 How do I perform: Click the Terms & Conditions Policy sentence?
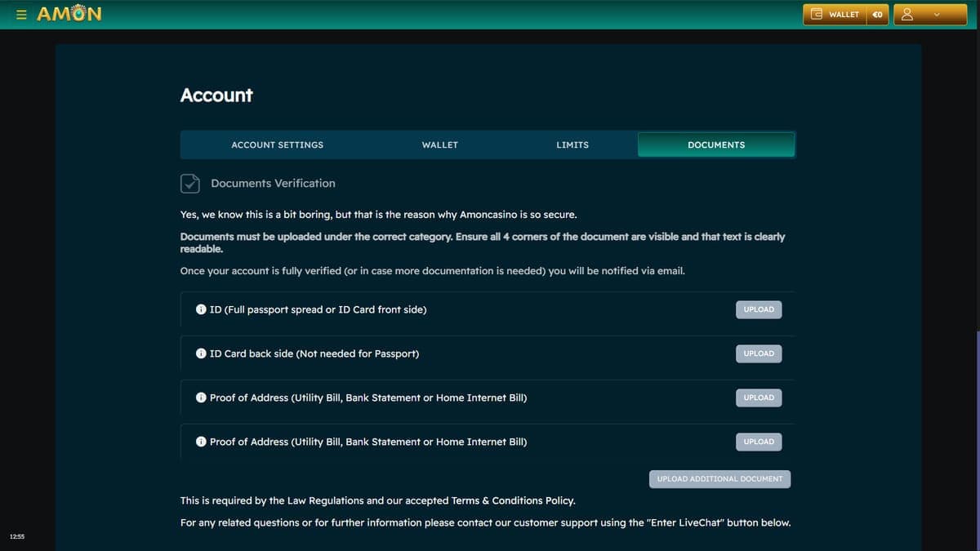click(x=378, y=500)
